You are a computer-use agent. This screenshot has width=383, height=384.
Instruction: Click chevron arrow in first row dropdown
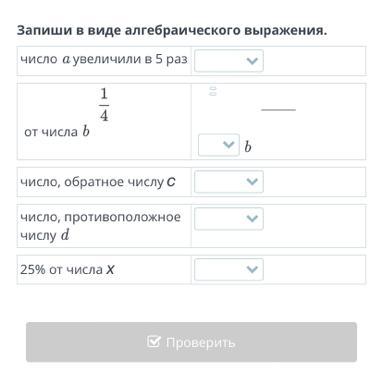(x=252, y=61)
